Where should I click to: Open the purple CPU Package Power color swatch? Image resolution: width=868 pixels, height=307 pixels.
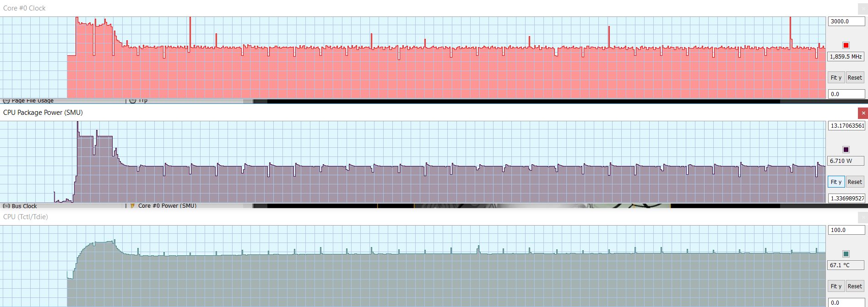click(x=846, y=150)
